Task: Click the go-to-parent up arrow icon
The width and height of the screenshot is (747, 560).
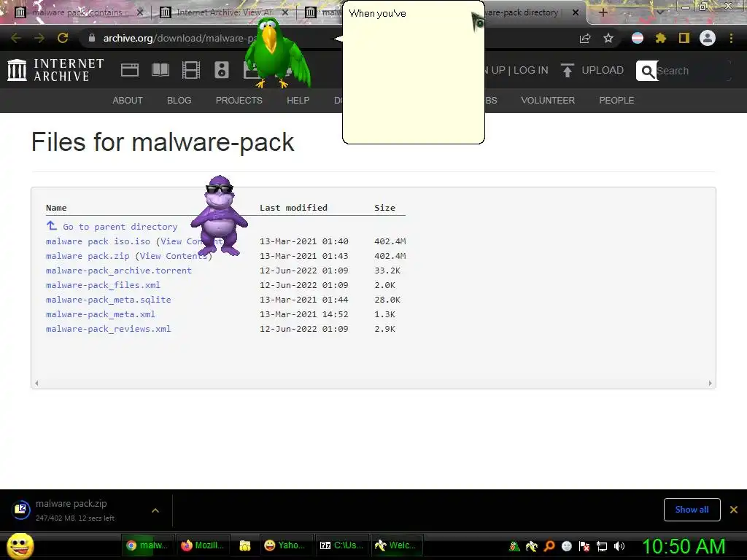Action: (52, 226)
